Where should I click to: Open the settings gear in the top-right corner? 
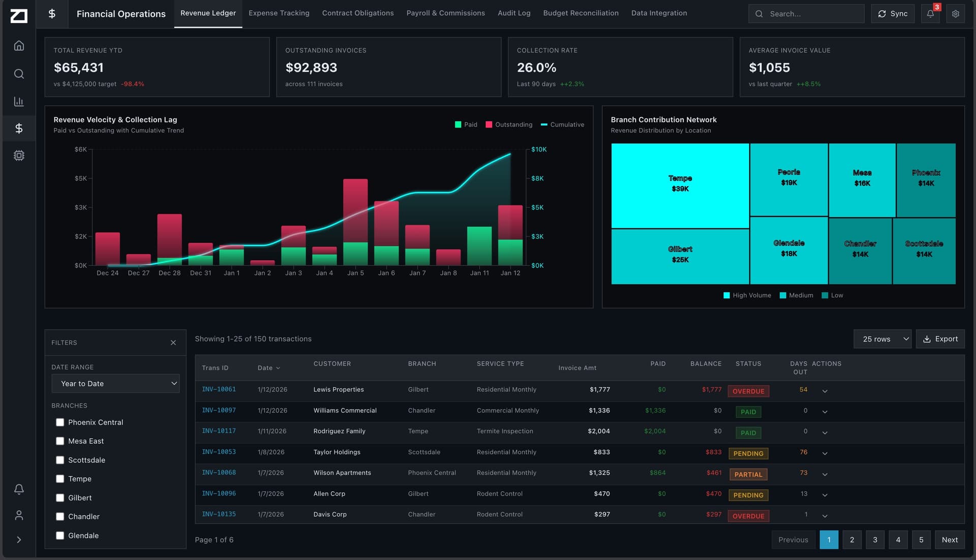pos(956,14)
